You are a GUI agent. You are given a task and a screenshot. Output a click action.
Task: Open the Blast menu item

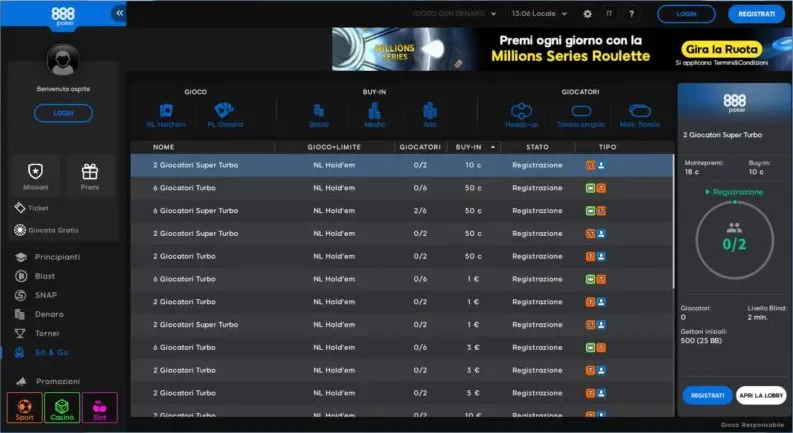pos(35,276)
